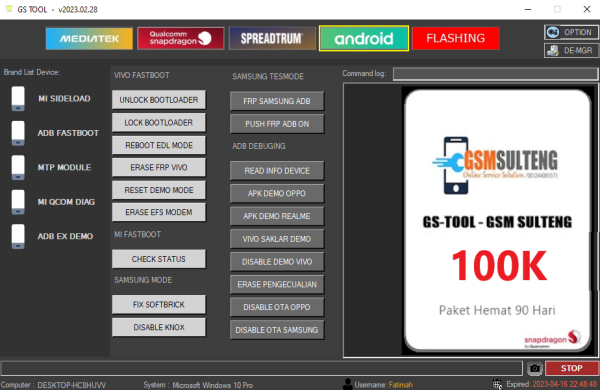The image size is (600, 390).
Task: Switch to the Qualcomm Snapdragon tab
Action: pyautogui.click(x=181, y=38)
